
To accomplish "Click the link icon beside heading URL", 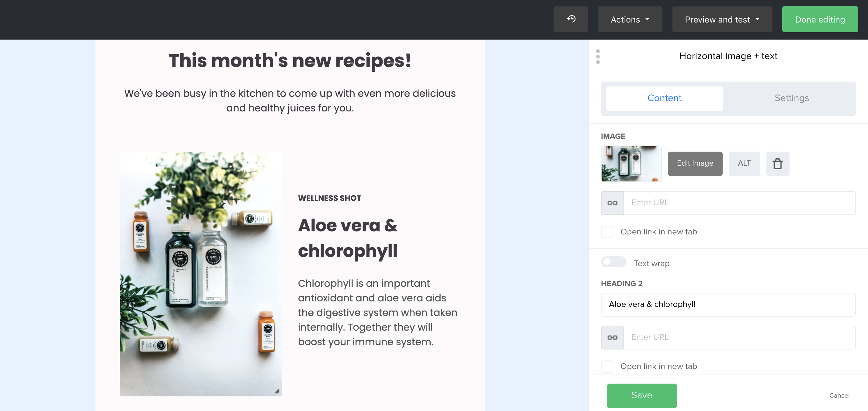I will 612,338.
